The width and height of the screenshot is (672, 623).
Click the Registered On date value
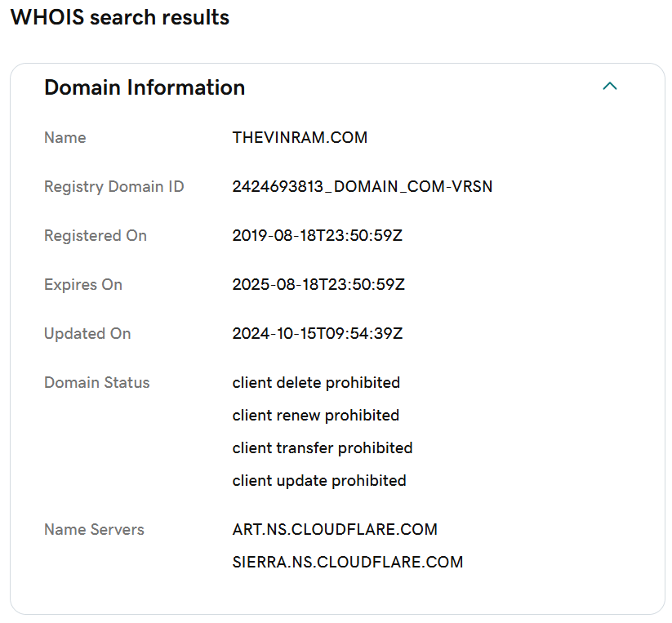(x=317, y=235)
